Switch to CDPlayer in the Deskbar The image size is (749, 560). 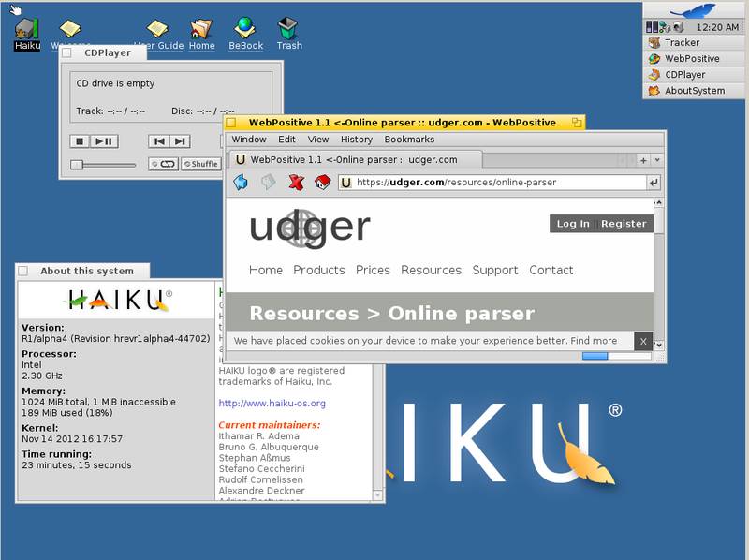694,75
